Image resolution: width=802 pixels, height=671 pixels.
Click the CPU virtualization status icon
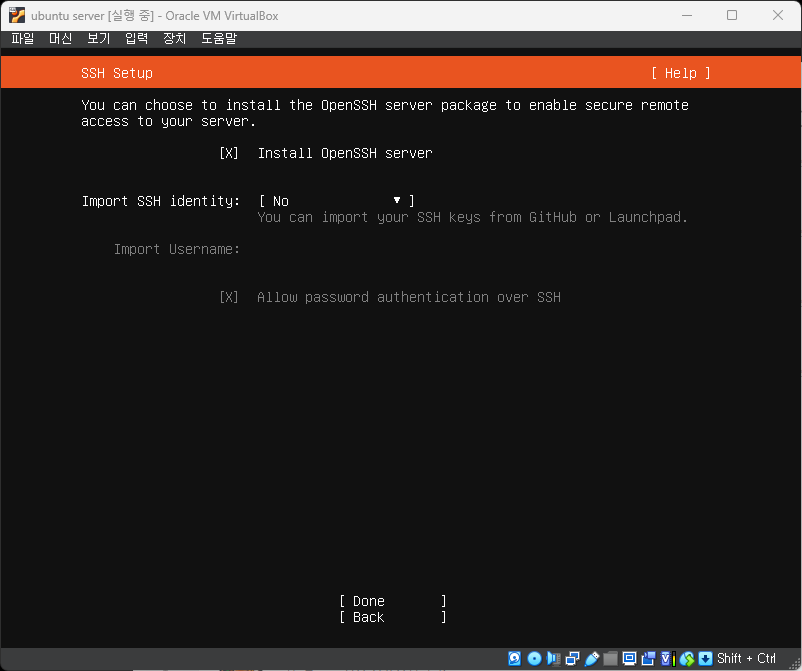(x=668, y=659)
